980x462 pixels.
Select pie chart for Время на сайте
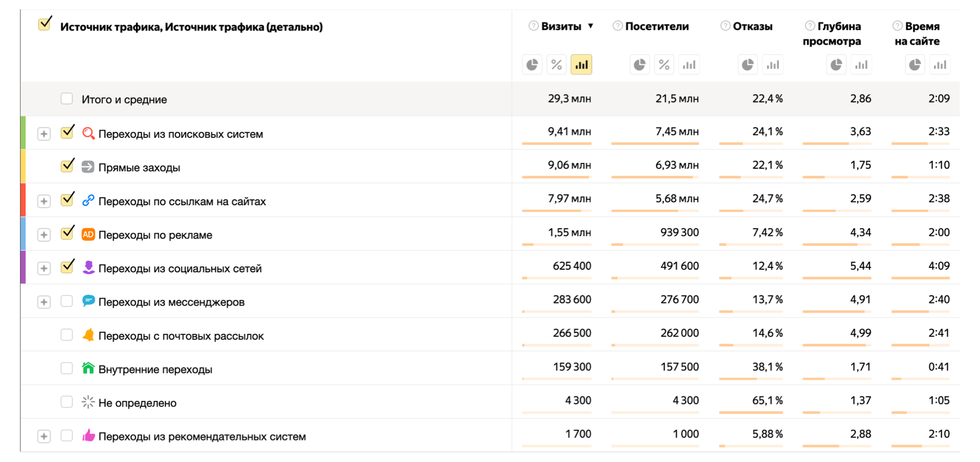tap(915, 65)
